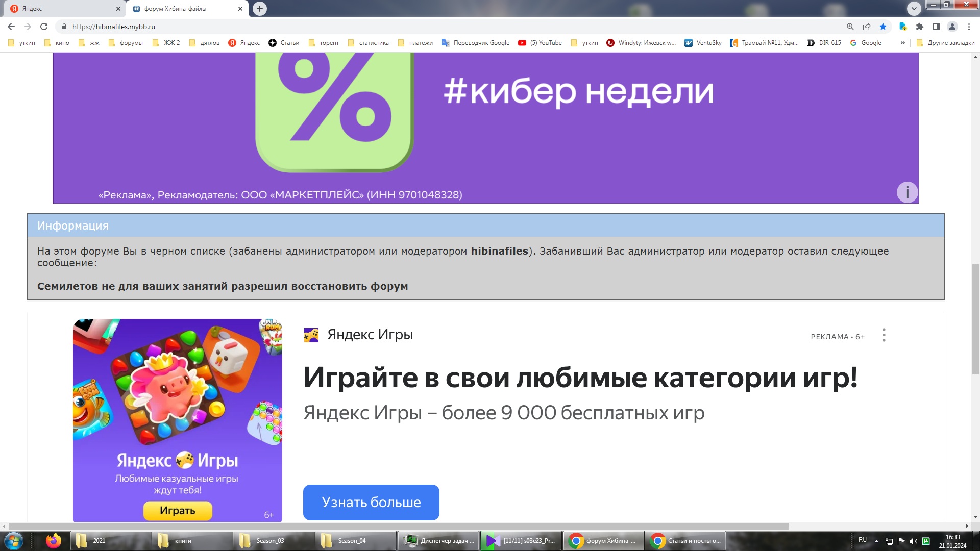Open the Extensions puzzle icon
980x551 pixels.
pyautogui.click(x=920, y=27)
